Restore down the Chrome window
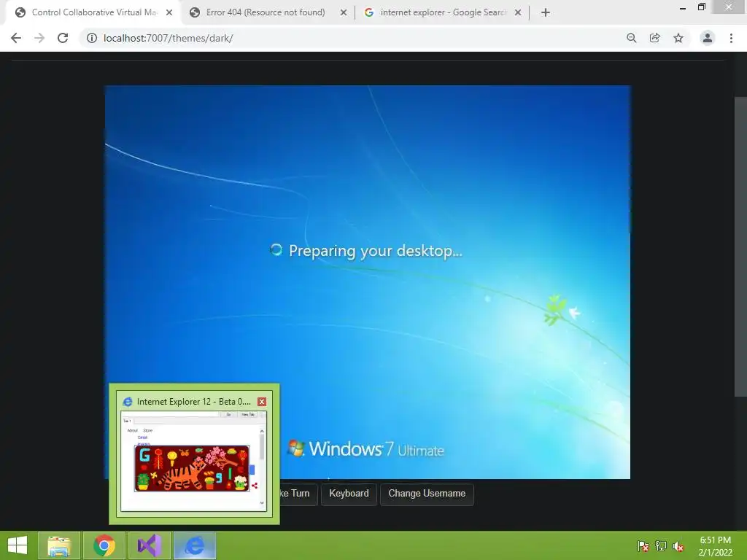Screen dimensions: 747x560 tap(702, 7)
